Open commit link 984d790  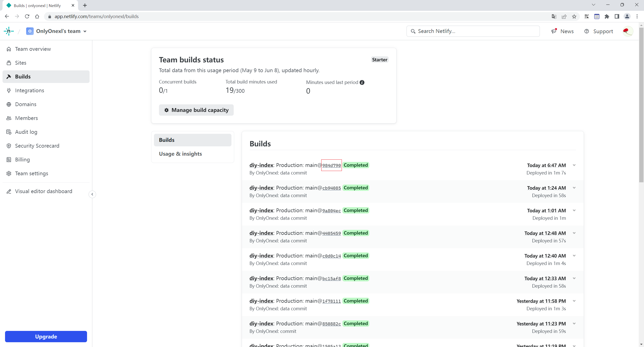[x=332, y=165]
